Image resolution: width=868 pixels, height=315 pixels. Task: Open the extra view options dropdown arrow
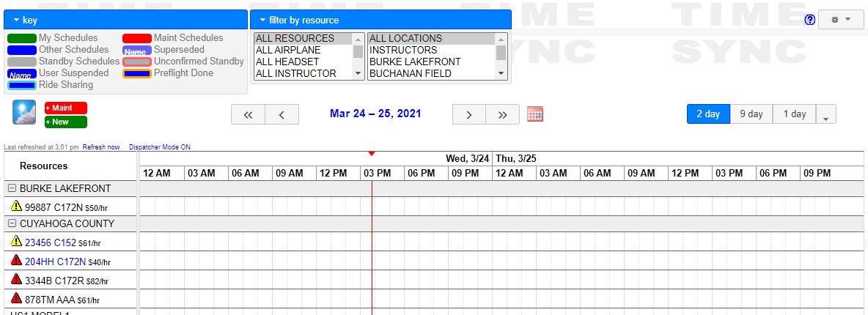pos(826,114)
